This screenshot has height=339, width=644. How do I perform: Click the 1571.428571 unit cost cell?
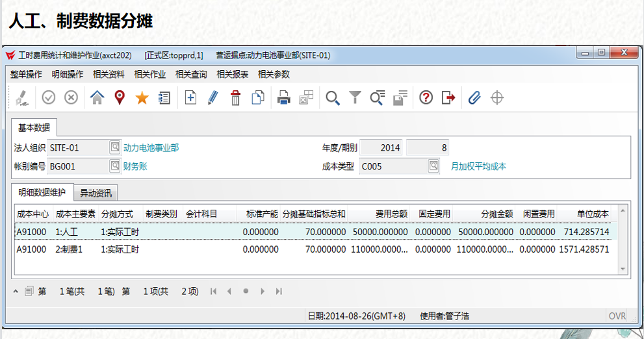coord(584,249)
